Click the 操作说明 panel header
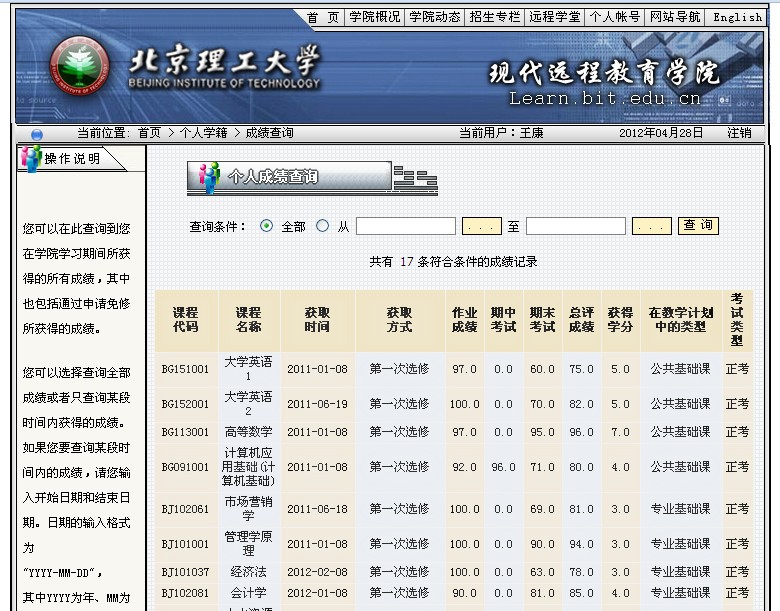The image size is (780, 611). click(x=72, y=159)
